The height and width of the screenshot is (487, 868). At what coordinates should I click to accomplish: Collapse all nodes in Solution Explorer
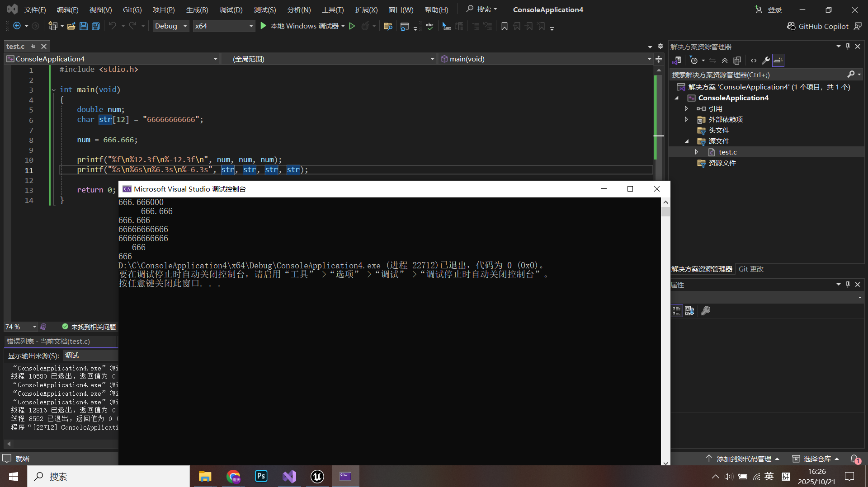pos(725,60)
